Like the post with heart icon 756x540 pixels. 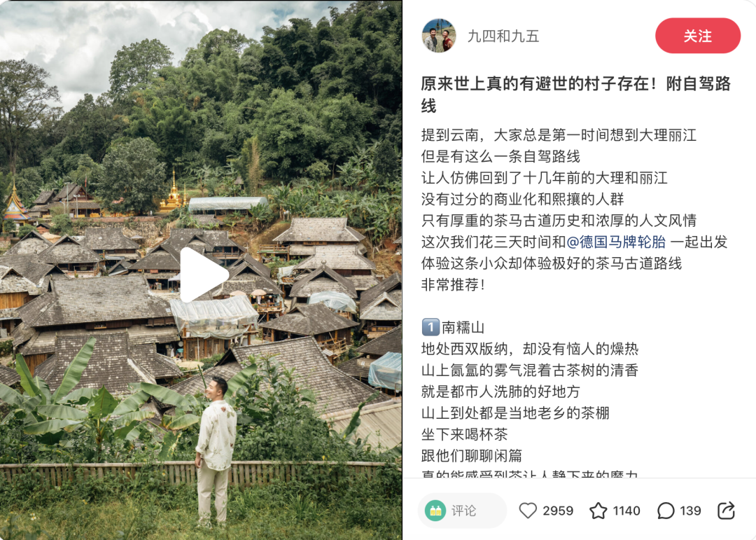[x=528, y=510]
